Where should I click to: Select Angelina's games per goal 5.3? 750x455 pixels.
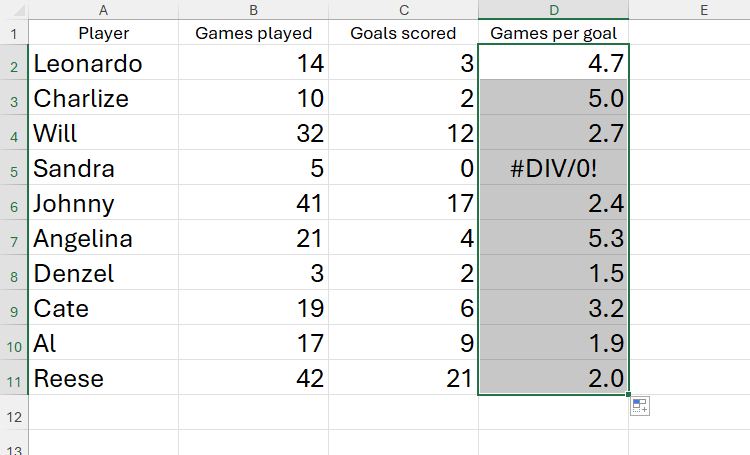point(554,239)
